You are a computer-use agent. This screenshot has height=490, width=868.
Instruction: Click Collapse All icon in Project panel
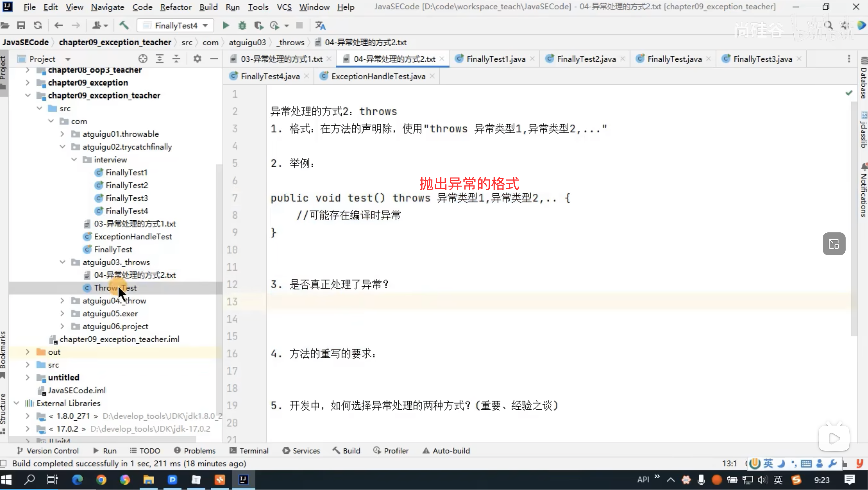click(x=176, y=59)
